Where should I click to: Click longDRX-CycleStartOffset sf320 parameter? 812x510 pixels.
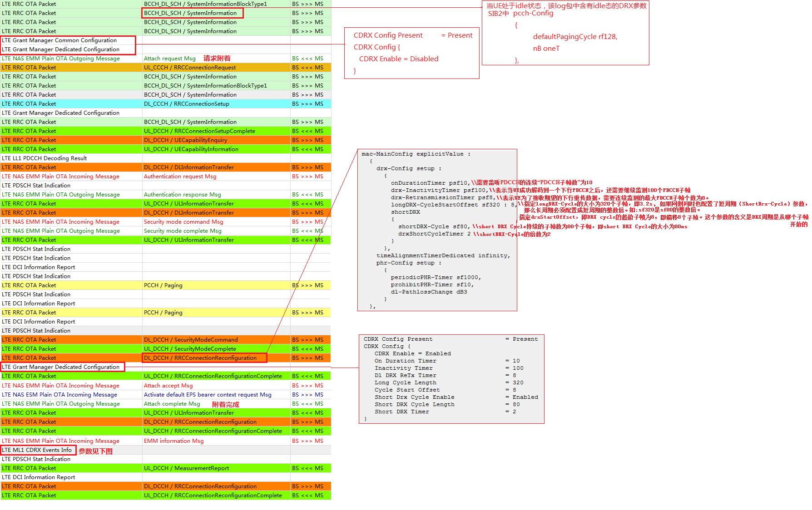tap(454, 205)
